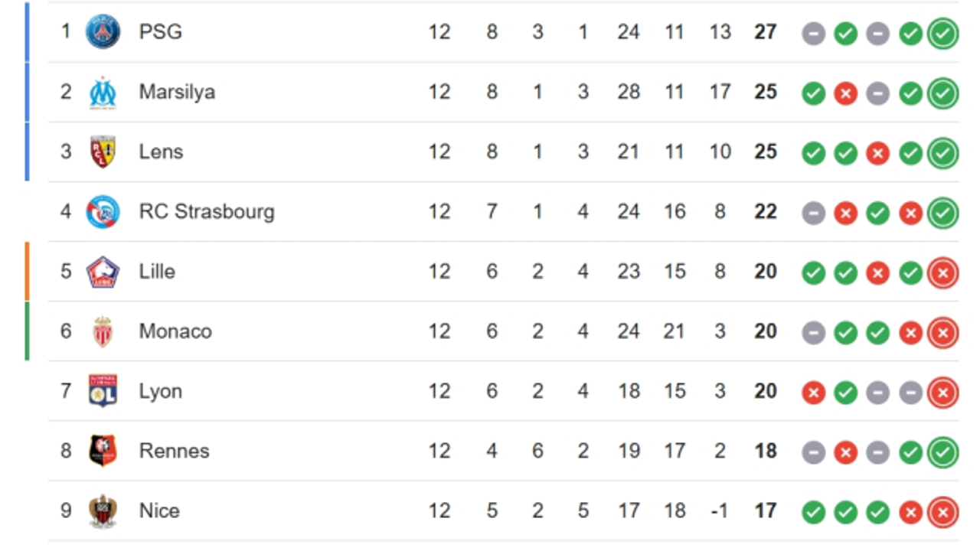Click Lyon's first red loss icon
980x551 pixels.
[x=813, y=393]
